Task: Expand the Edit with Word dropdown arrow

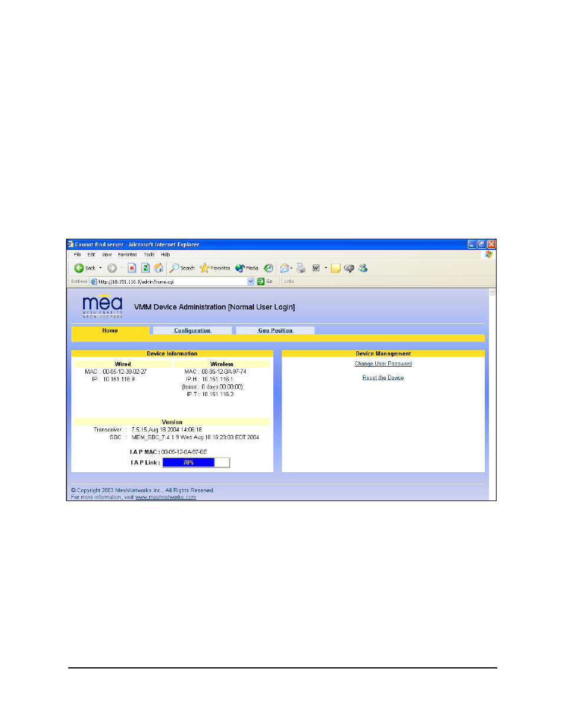Action: 326,268
